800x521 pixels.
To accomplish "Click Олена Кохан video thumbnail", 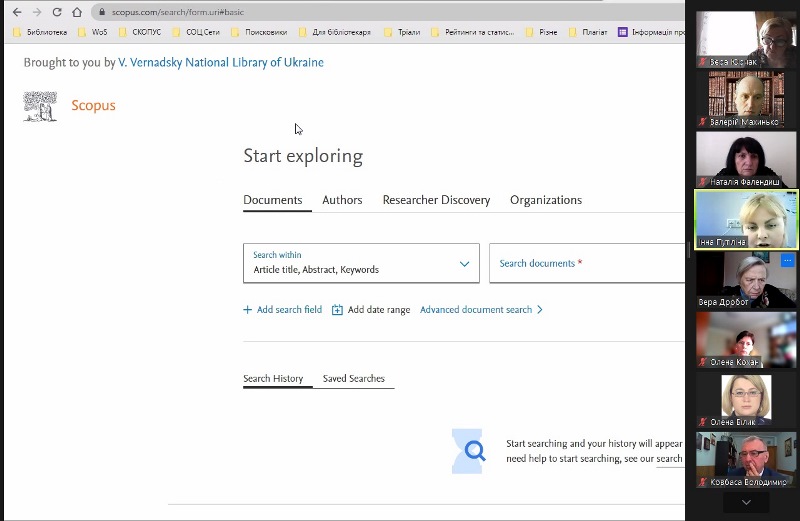I will [x=746, y=340].
